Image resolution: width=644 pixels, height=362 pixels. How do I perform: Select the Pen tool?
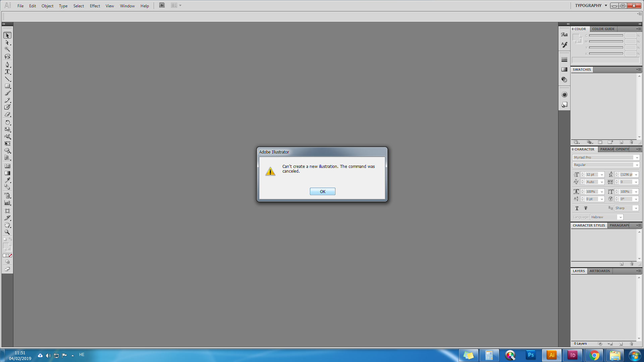coord(7,64)
